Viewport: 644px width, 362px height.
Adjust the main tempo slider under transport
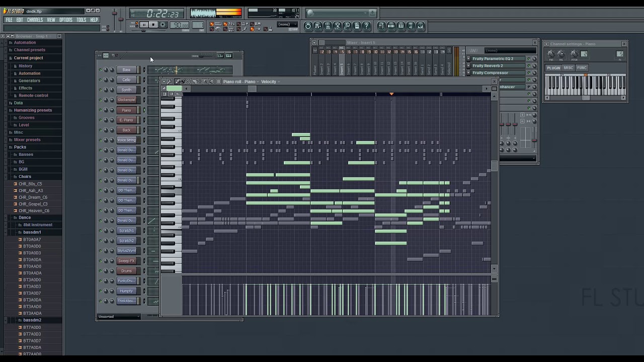[x=143, y=31]
